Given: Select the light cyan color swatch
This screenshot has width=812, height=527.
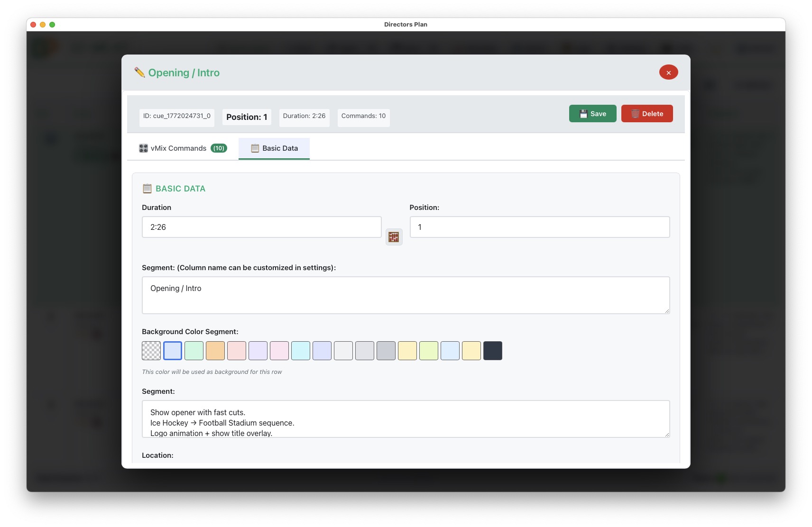Looking at the screenshot, I should (301, 351).
